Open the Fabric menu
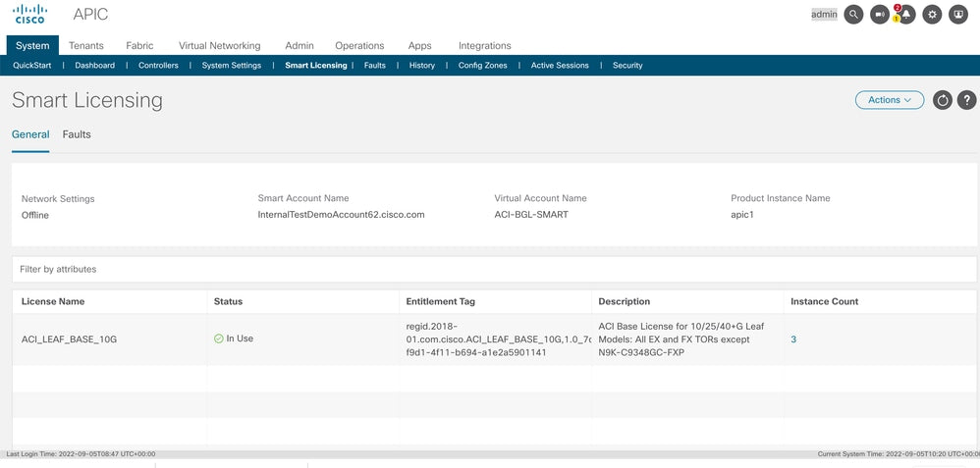The image size is (980, 468). (139, 45)
